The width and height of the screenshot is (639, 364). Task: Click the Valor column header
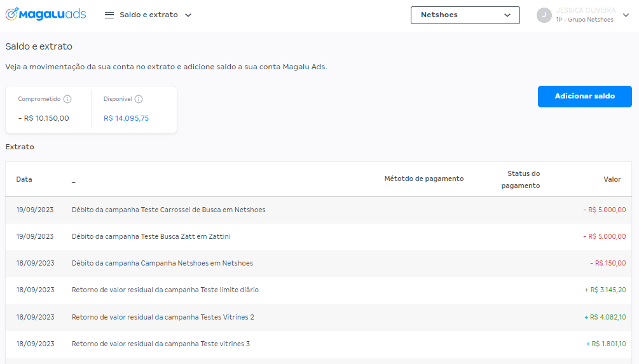(612, 179)
